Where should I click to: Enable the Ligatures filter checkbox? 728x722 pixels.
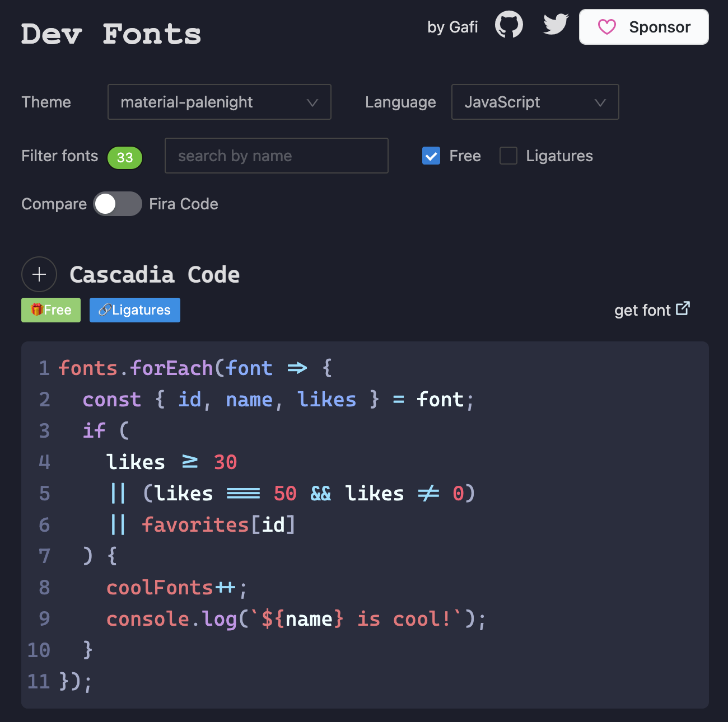point(508,156)
